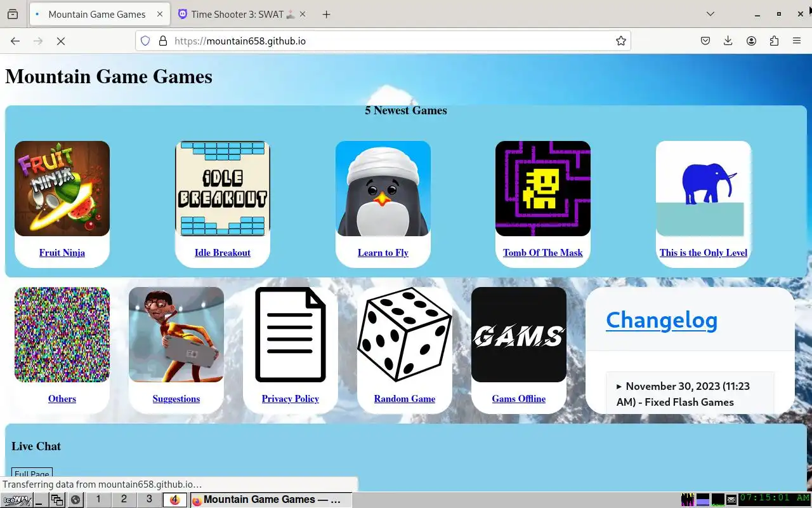The image size is (812, 508).
Task: Close the Mountain Game Games tab
Action: click(160, 14)
